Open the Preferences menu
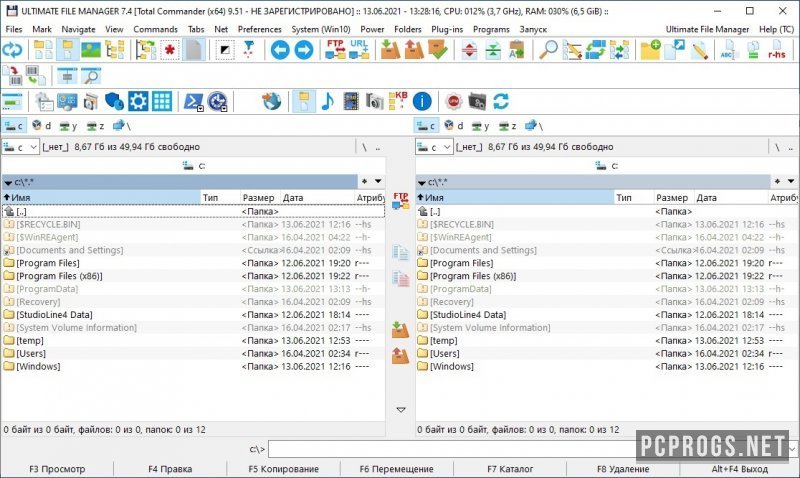The width and height of the screenshot is (800, 478). [260, 29]
